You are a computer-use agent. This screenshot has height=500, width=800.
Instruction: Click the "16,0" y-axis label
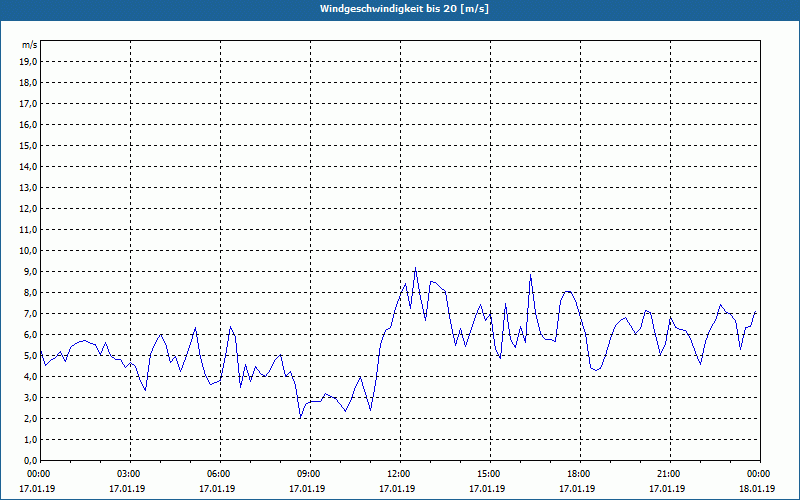click(28, 124)
